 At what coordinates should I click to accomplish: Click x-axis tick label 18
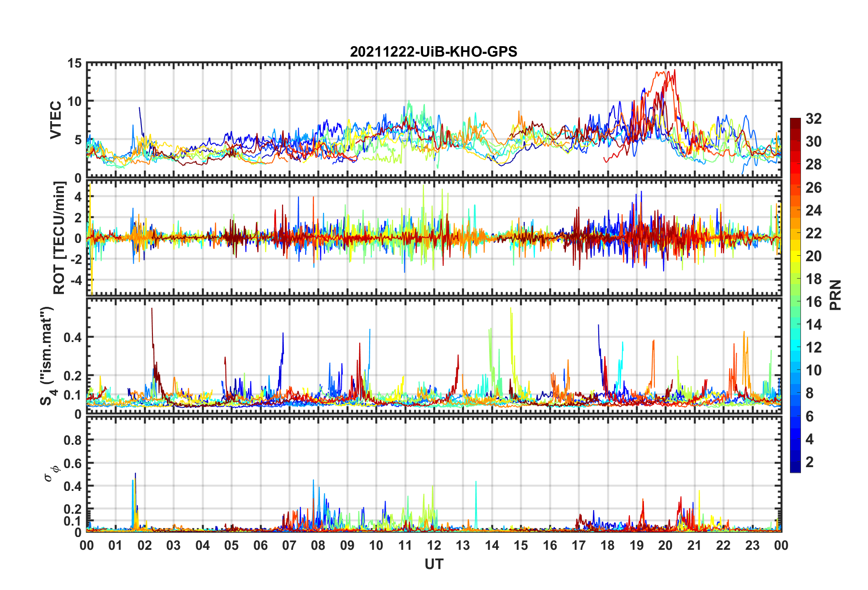pos(607,546)
